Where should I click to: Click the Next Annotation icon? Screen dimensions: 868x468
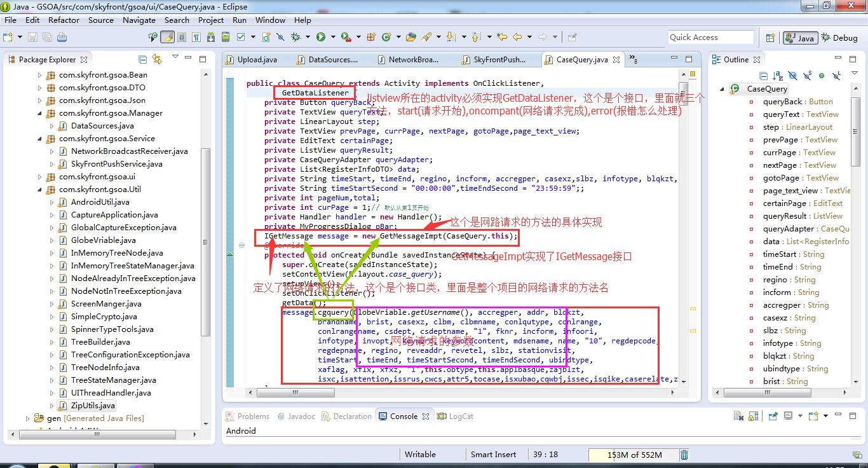point(451,37)
